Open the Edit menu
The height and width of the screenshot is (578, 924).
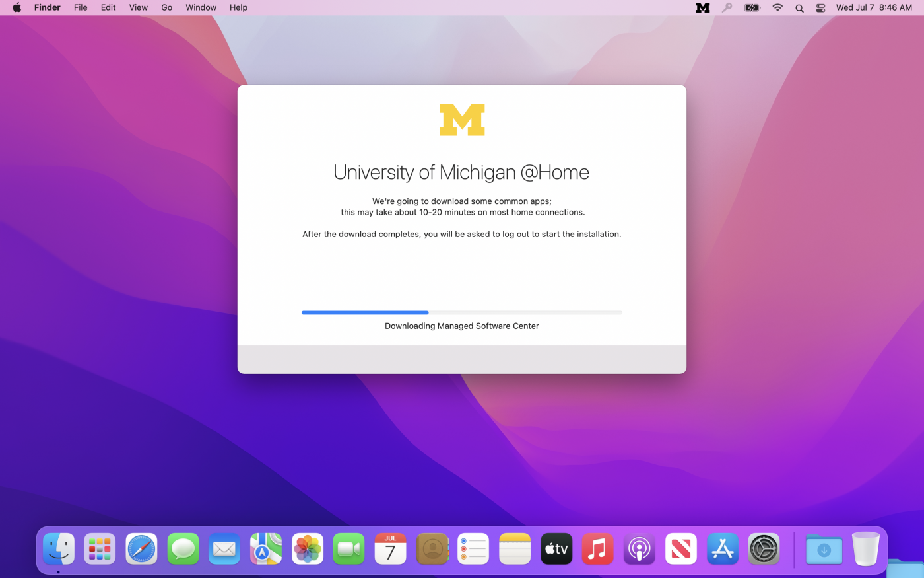click(x=108, y=7)
